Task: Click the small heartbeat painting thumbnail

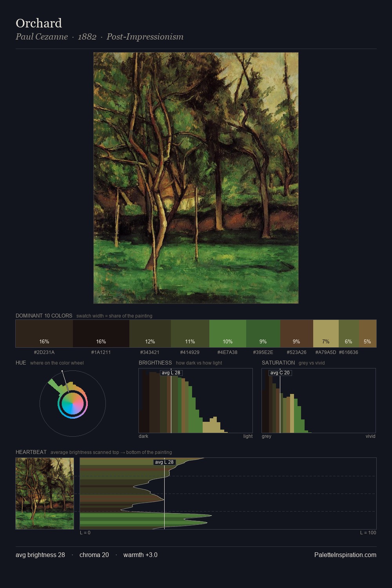Action: (45, 494)
